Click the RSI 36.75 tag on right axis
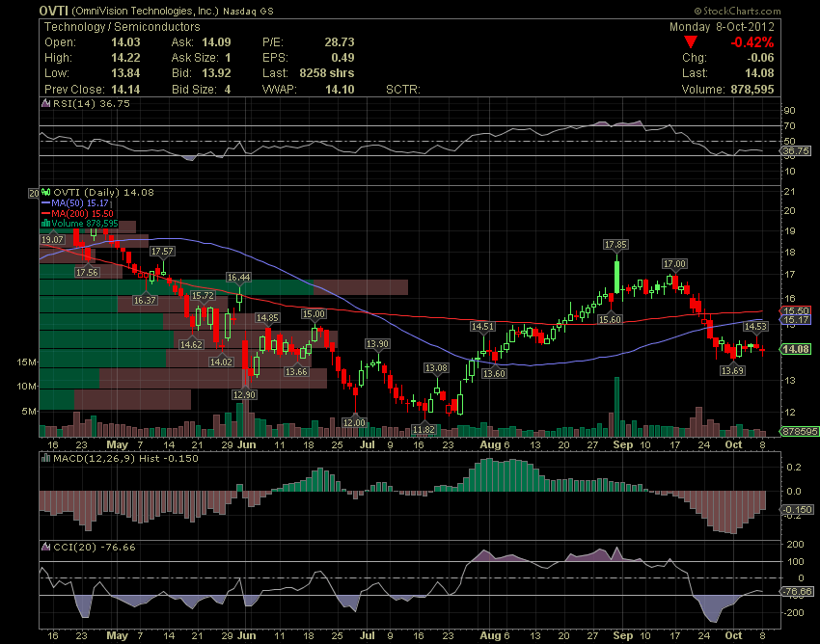Screen dimensions: 820x644 [796, 151]
